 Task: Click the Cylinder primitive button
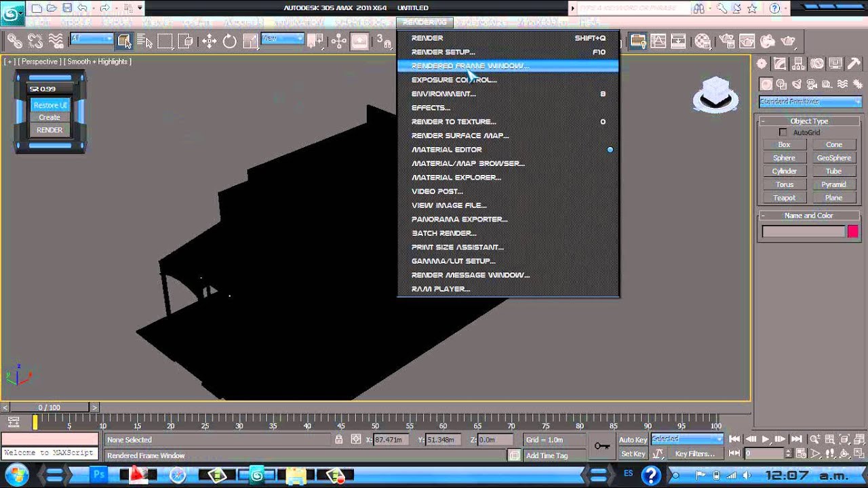coord(784,171)
